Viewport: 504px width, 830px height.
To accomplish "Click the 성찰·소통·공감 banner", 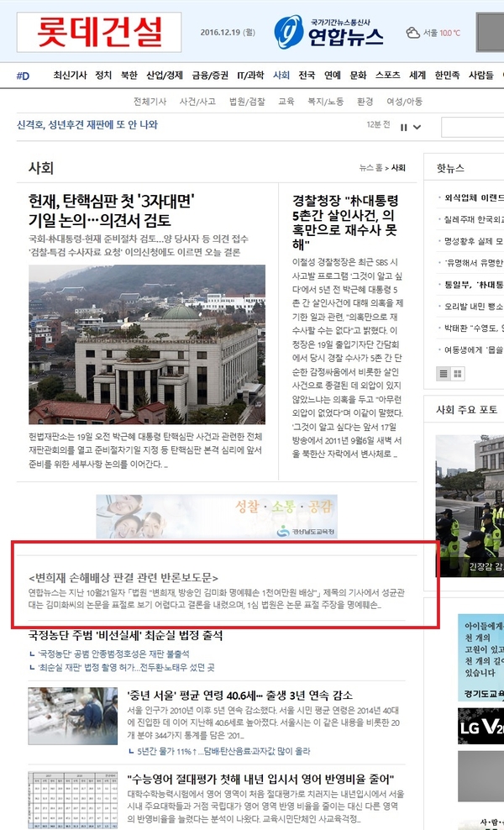I will [x=217, y=517].
